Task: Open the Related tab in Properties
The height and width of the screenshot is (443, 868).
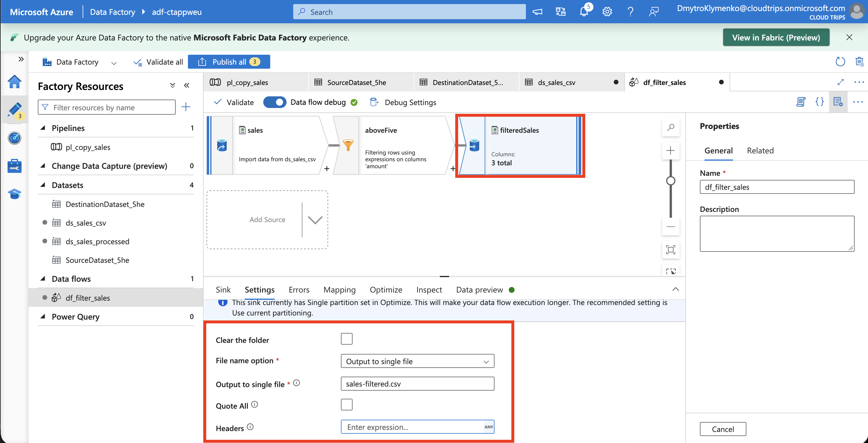Action: click(x=760, y=150)
